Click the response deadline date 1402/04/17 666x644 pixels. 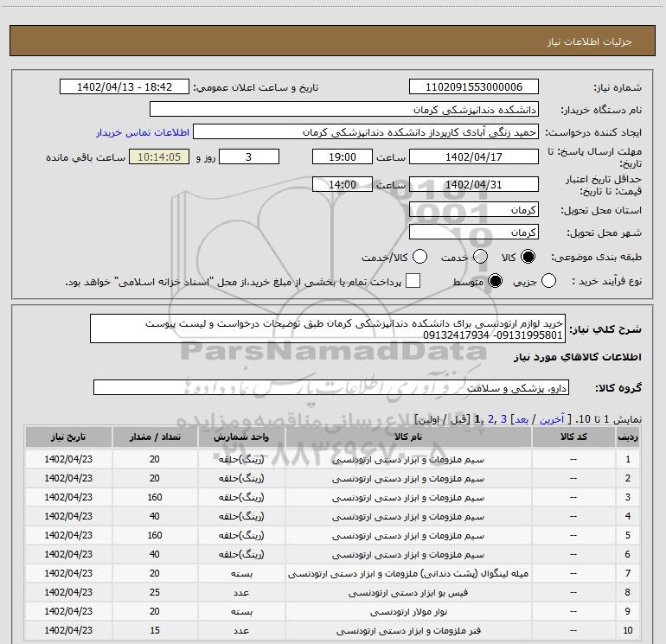[474, 156]
